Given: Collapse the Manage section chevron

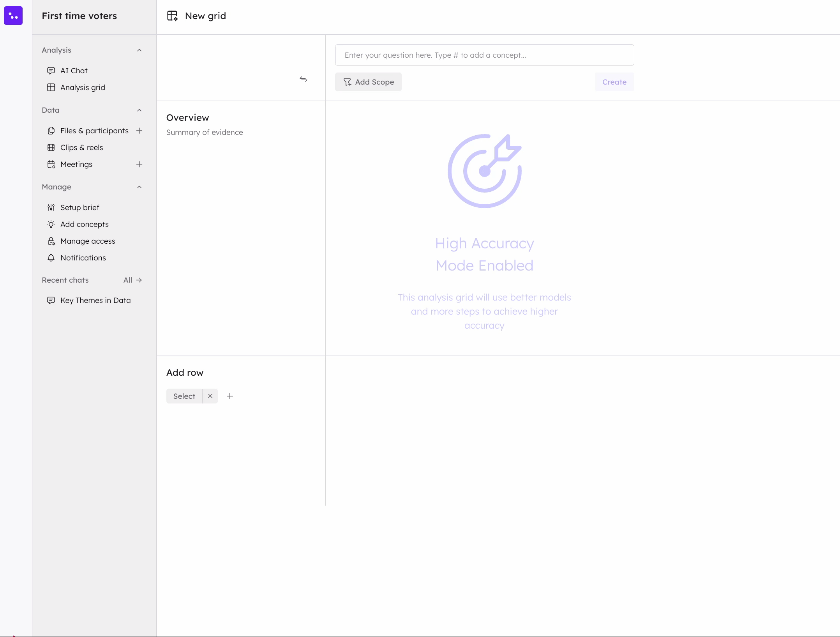Looking at the screenshot, I should (x=139, y=187).
